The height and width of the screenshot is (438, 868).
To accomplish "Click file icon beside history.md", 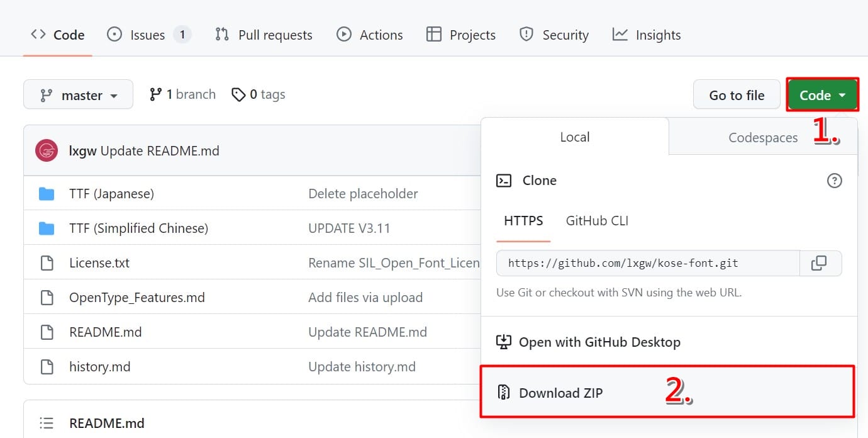I will pyautogui.click(x=47, y=367).
